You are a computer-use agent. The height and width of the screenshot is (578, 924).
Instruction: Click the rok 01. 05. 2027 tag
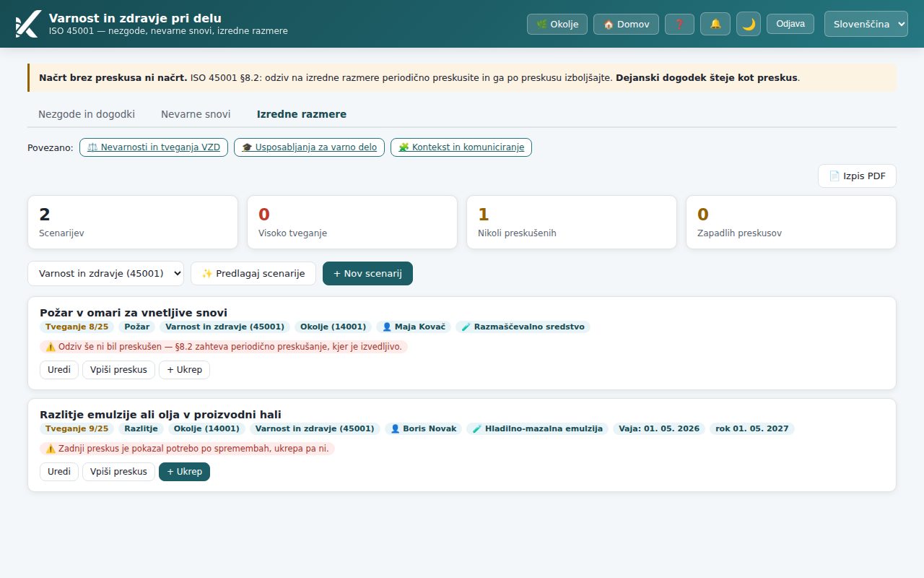point(752,429)
